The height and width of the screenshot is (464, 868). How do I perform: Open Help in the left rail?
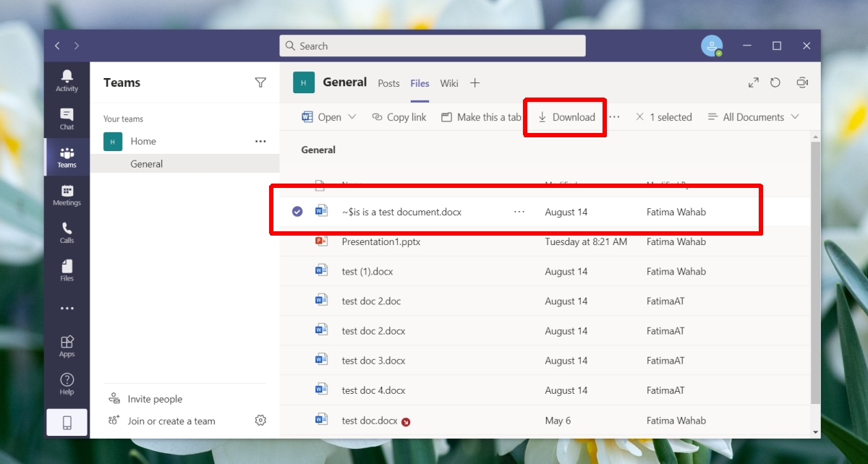point(67,384)
